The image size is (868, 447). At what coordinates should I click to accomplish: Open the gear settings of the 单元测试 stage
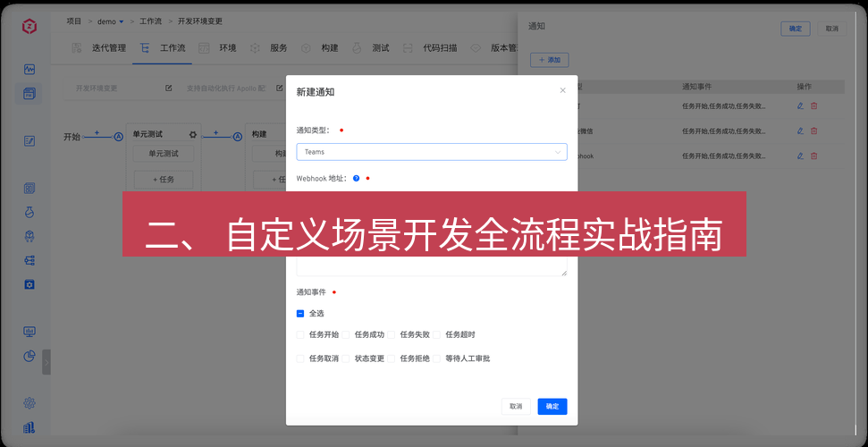pos(193,135)
